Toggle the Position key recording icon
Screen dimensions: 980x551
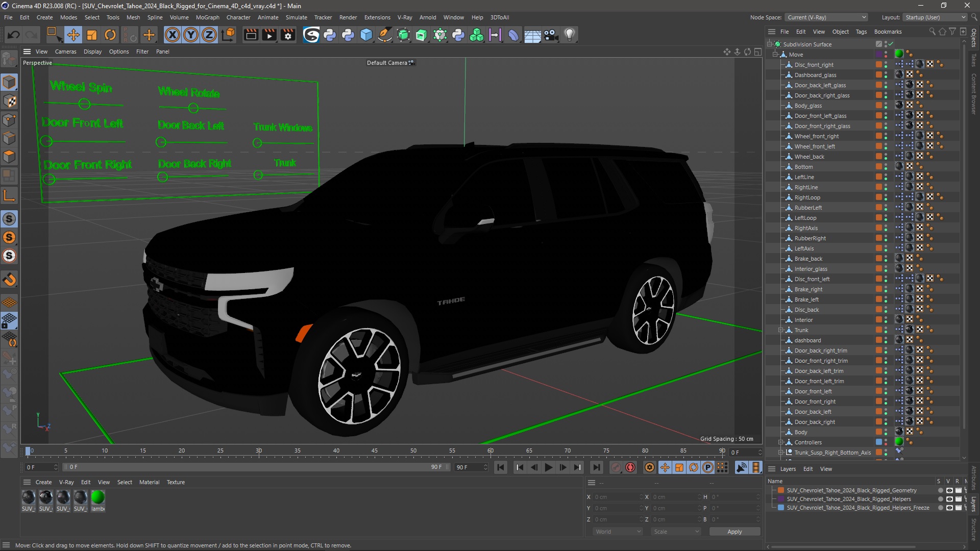tap(665, 467)
